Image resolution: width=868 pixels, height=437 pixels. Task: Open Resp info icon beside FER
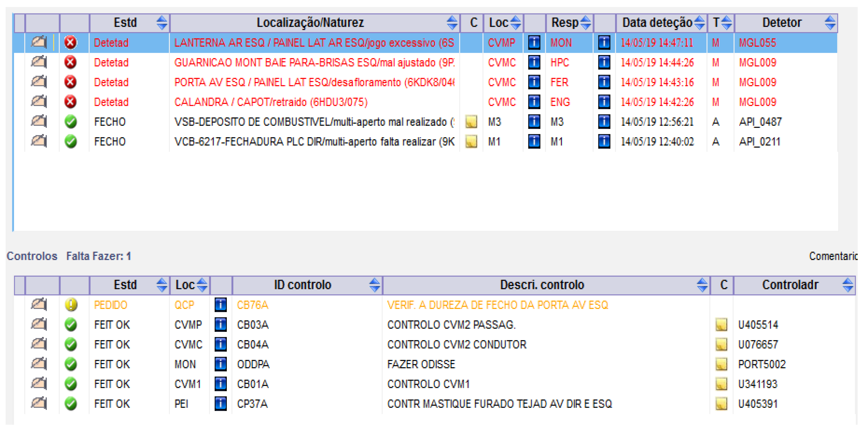pos(604,82)
